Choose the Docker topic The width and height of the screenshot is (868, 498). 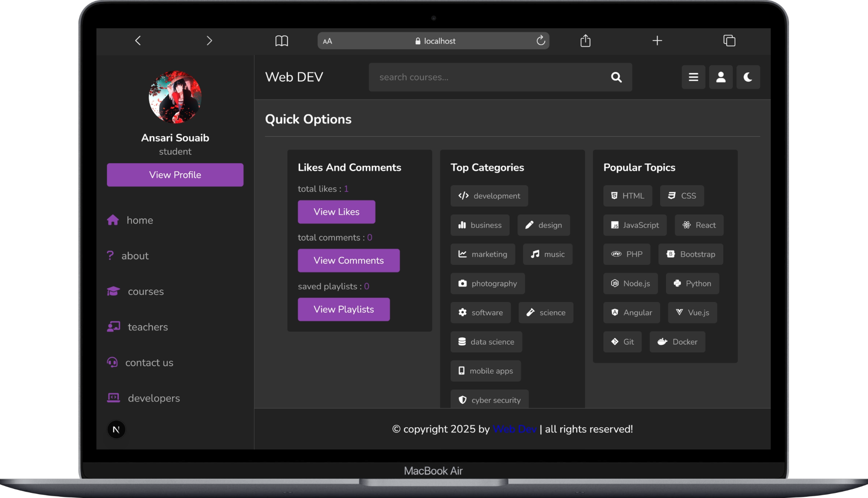coord(677,342)
